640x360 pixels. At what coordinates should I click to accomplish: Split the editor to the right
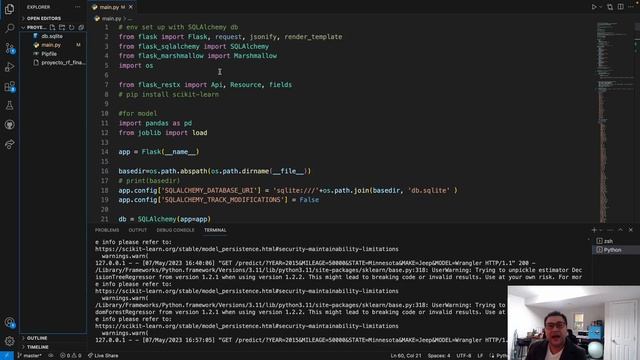[x=620, y=7]
